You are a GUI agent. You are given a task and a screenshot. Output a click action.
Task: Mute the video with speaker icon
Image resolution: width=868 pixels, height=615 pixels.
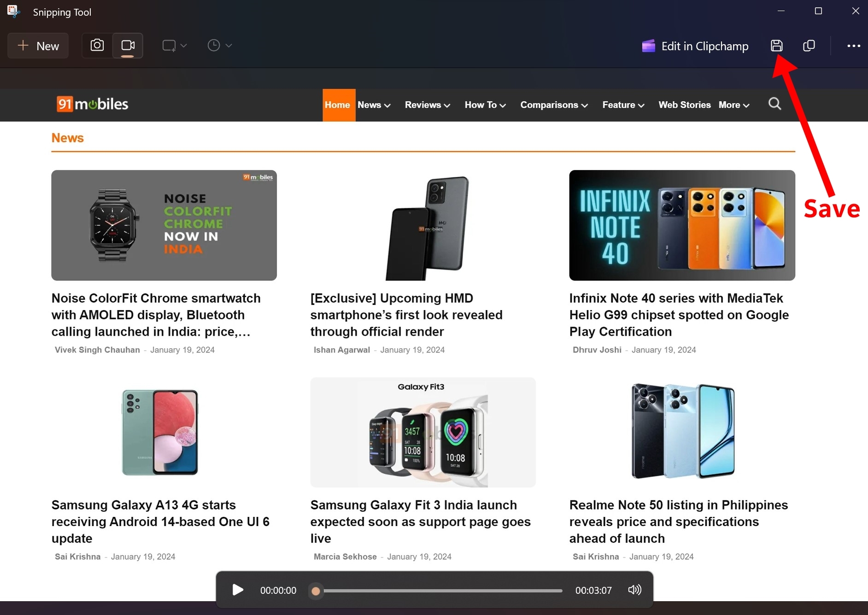click(x=634, y=590)
